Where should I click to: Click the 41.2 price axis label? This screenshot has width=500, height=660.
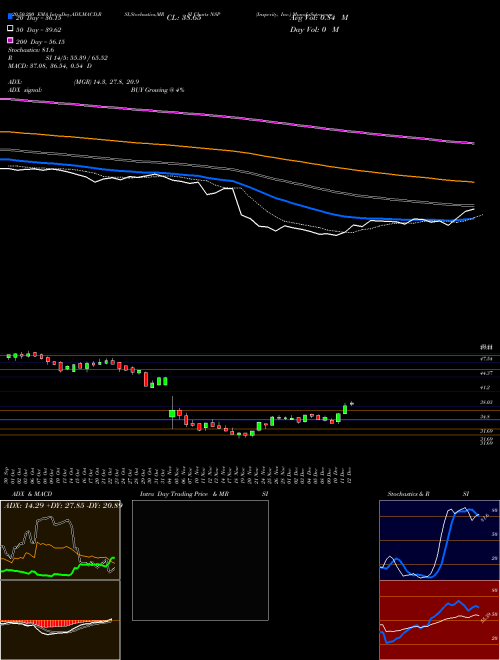coord(486,387)
